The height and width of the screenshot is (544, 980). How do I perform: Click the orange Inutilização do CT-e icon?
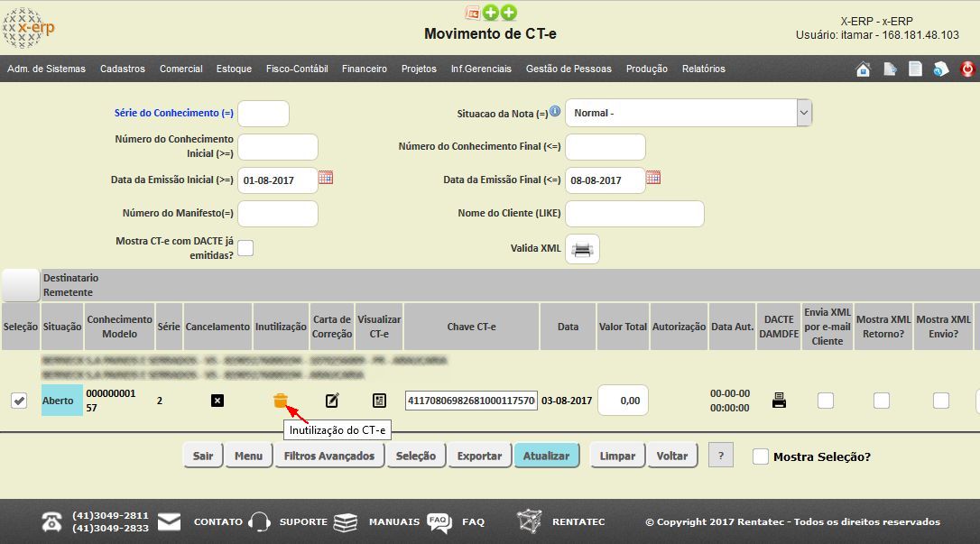(x=281, y=401)
